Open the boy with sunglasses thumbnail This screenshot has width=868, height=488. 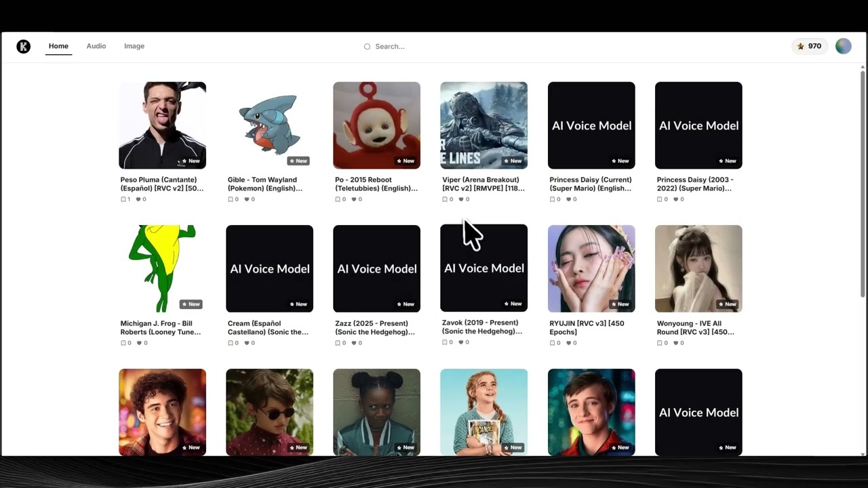coord(269,412)
